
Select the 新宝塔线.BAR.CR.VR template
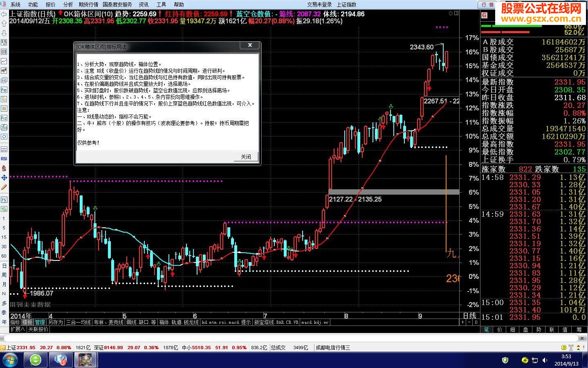[276, 322]
